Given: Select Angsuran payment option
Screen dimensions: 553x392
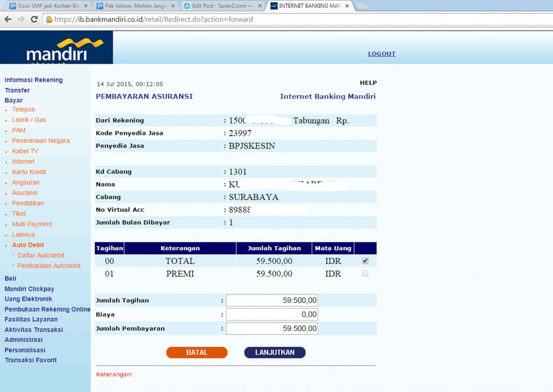Looking at the screenshot, I should 26,183.
